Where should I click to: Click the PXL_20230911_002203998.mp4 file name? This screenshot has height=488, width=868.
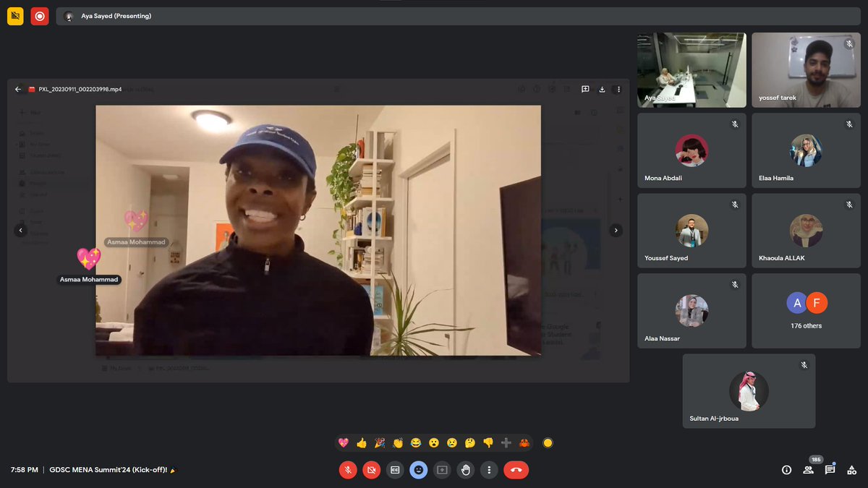point(80,90)
